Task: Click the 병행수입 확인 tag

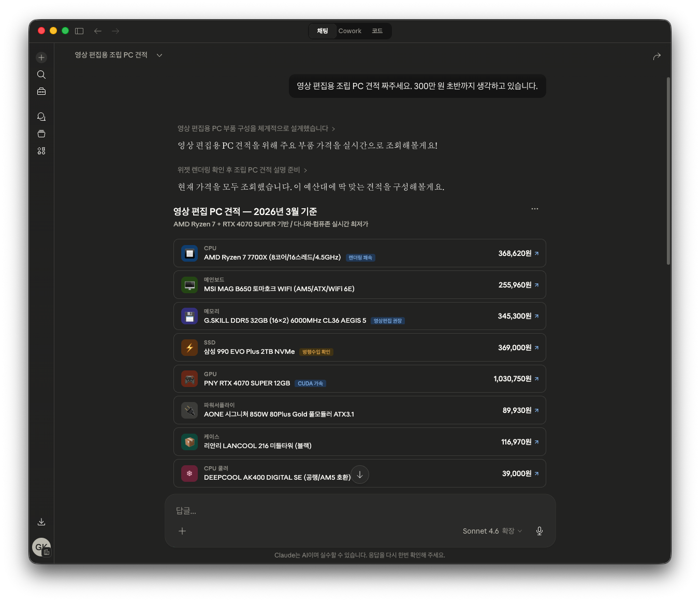Action: [316, 352]
